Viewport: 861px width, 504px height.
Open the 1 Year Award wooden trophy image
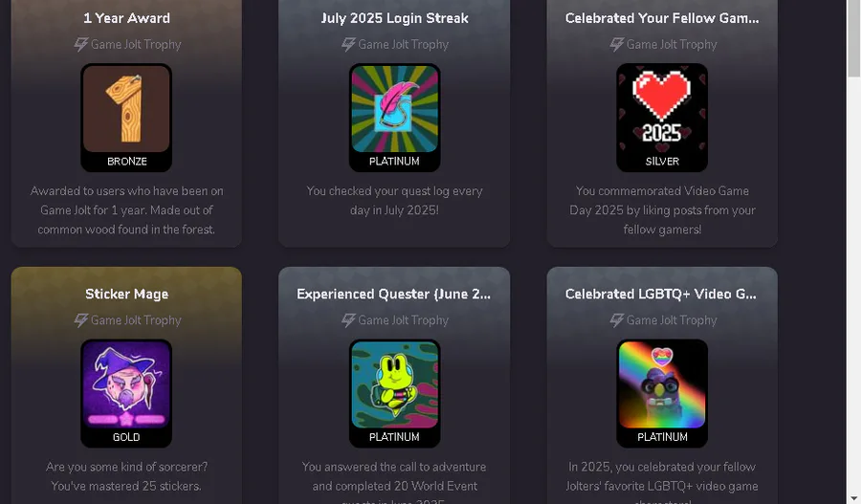coord(126,109)
